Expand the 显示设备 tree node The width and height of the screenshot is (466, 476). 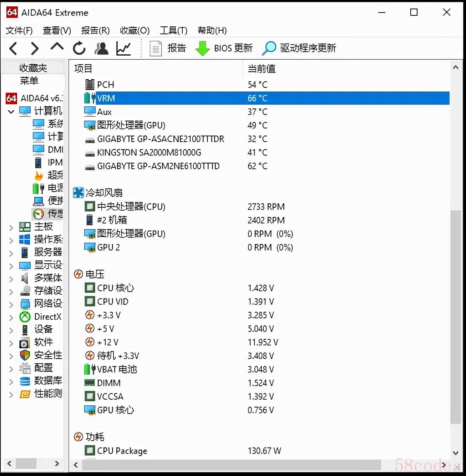11,266
